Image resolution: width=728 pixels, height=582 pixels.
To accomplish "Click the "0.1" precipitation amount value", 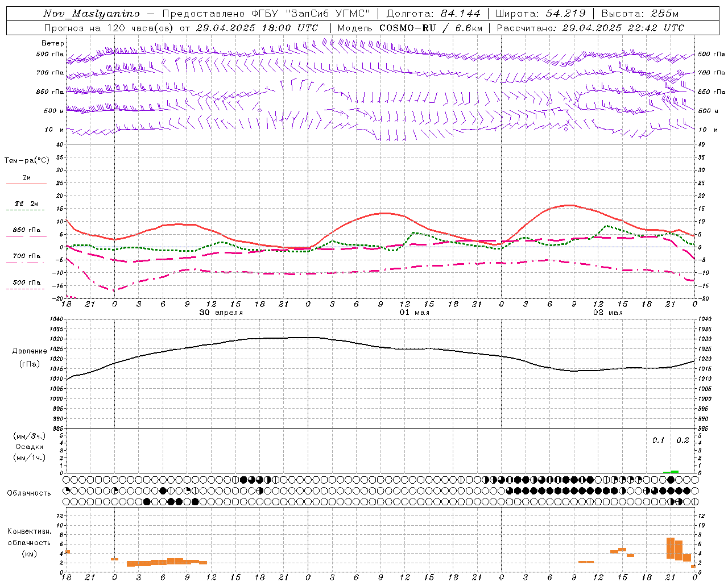I will point(658,440).
